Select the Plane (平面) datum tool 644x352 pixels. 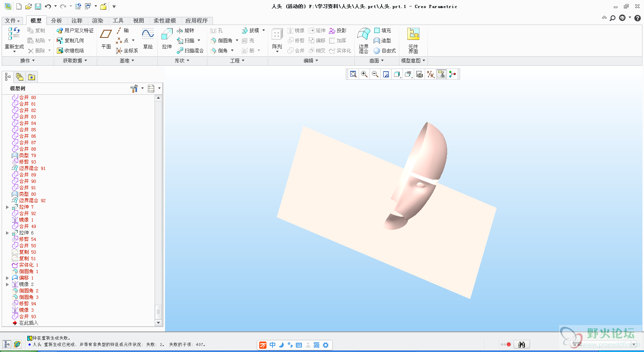[106, 39]
